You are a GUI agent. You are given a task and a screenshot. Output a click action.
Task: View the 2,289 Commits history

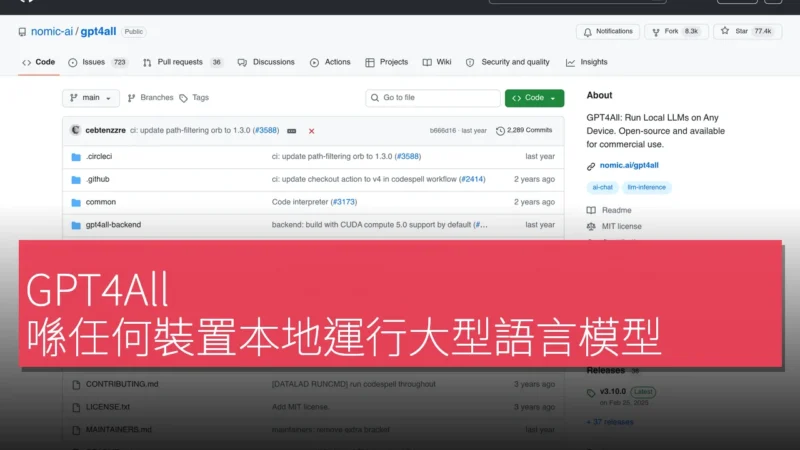click(524, 131)
